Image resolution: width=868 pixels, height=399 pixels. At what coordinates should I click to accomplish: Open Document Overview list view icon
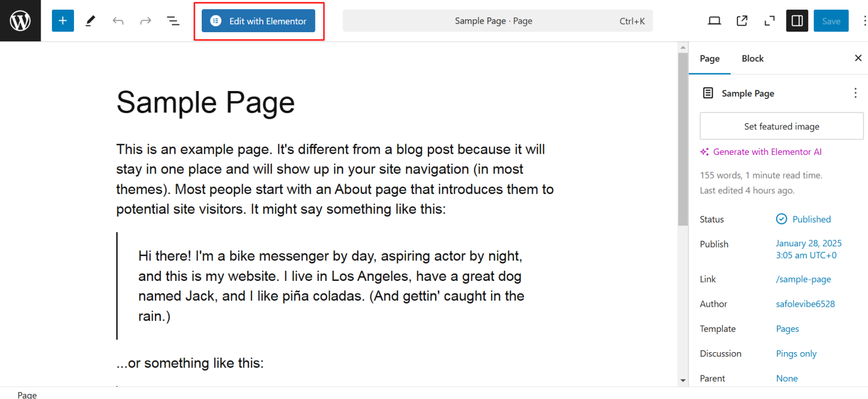pos(173,21)
